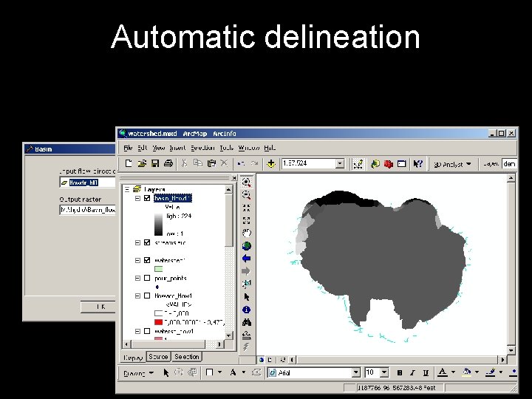Print the map with the printer icon
532x399 pixels.
click(x=168, y=163)
